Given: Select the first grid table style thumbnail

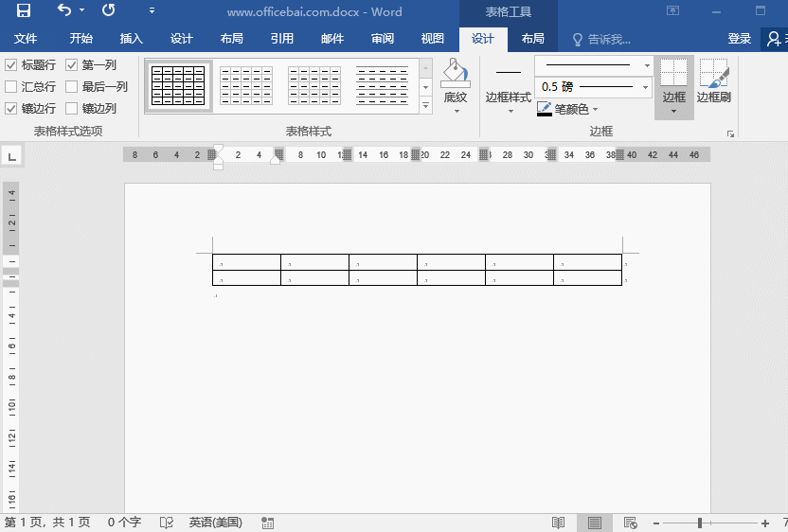Looking at the screenshot, I should click(x=178, y=85).
